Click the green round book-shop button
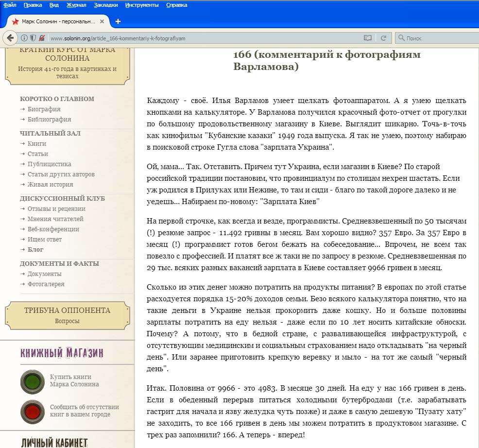The height and width of the screenshot is (448, 479). 33,382
